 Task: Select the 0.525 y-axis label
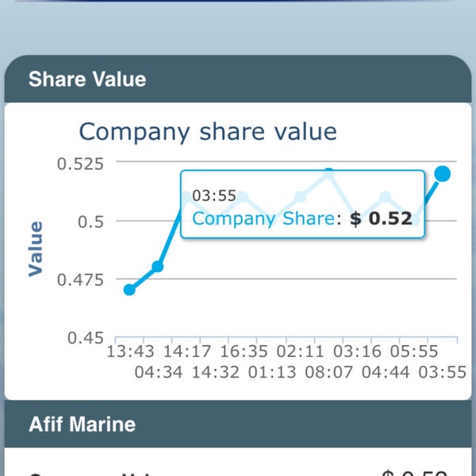(80, 163)
